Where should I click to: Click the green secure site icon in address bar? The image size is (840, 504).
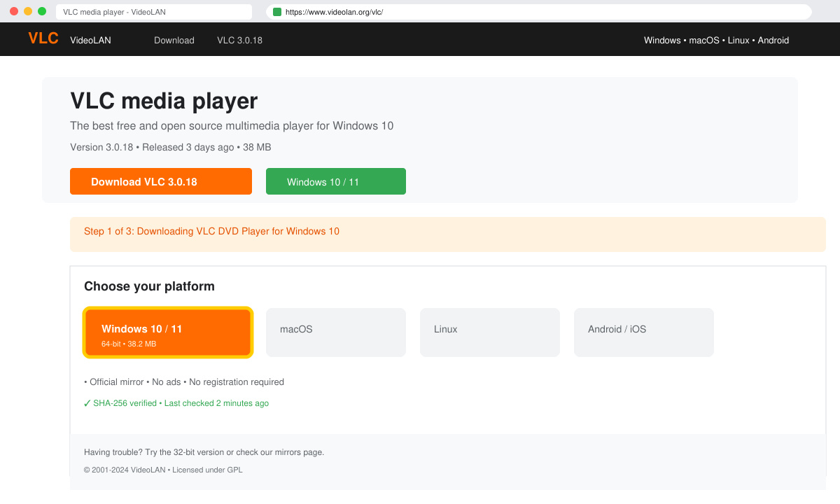tap(277, 12)
